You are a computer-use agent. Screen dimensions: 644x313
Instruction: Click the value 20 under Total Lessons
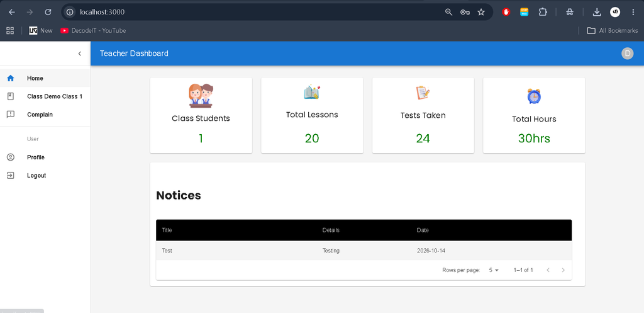[x=312, y=139]
